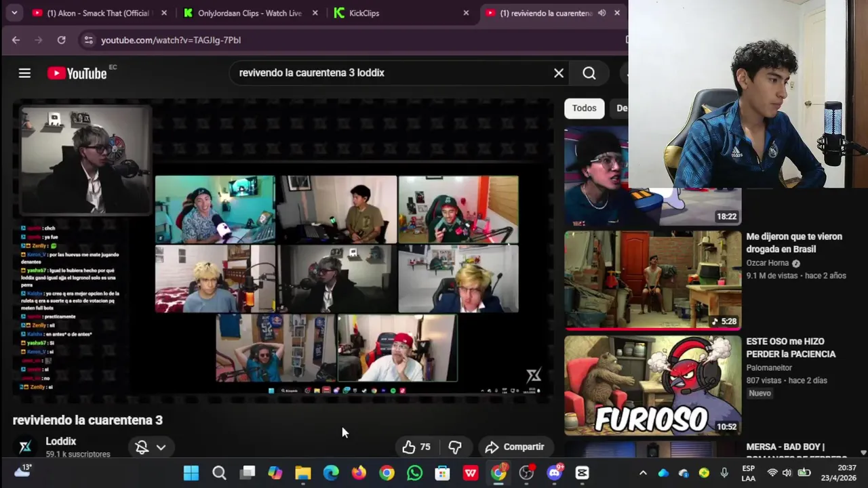Reload the page with refresh icon
Screen dimensions: 868x488
(x=61, y=40)
